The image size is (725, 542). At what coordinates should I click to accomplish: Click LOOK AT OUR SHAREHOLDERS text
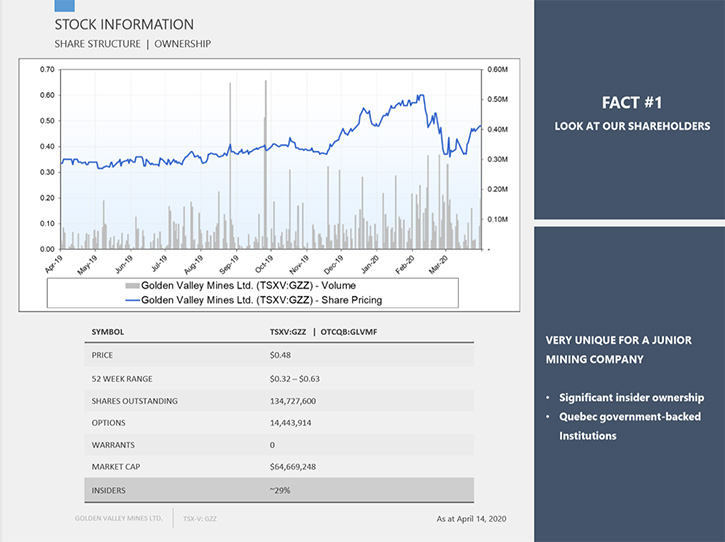(x=633, y=126)
